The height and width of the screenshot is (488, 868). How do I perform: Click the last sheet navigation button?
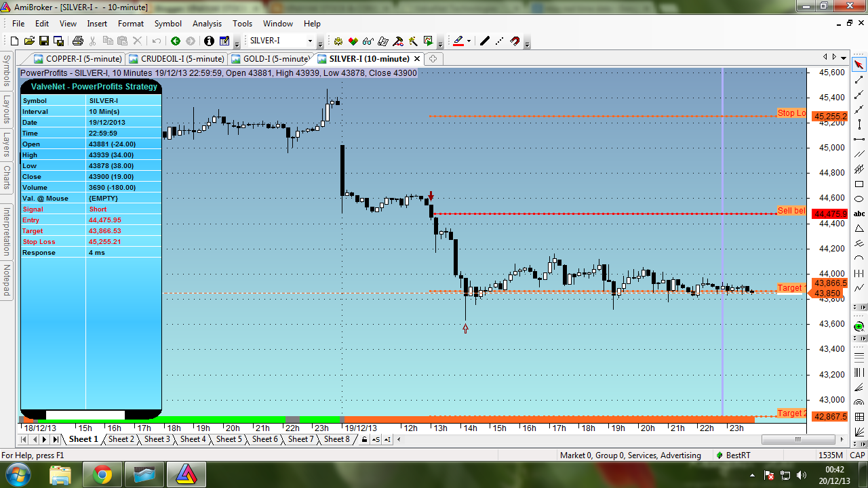[x=56, y=439]
